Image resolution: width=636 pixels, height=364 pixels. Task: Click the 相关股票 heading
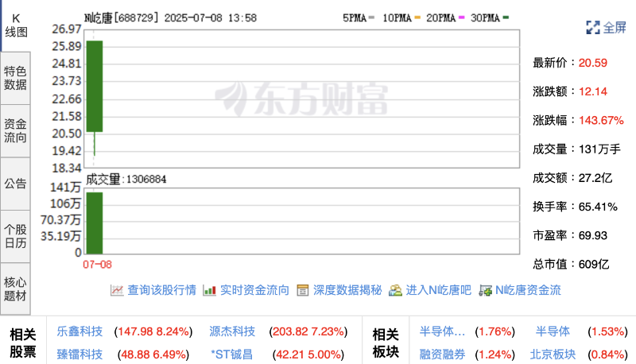click(23, 343)
